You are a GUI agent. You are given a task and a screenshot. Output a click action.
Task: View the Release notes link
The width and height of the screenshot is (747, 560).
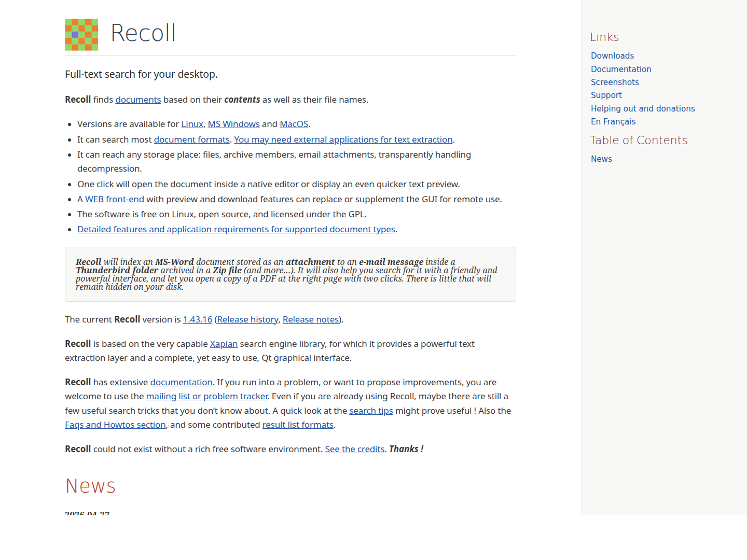(311, 319)
